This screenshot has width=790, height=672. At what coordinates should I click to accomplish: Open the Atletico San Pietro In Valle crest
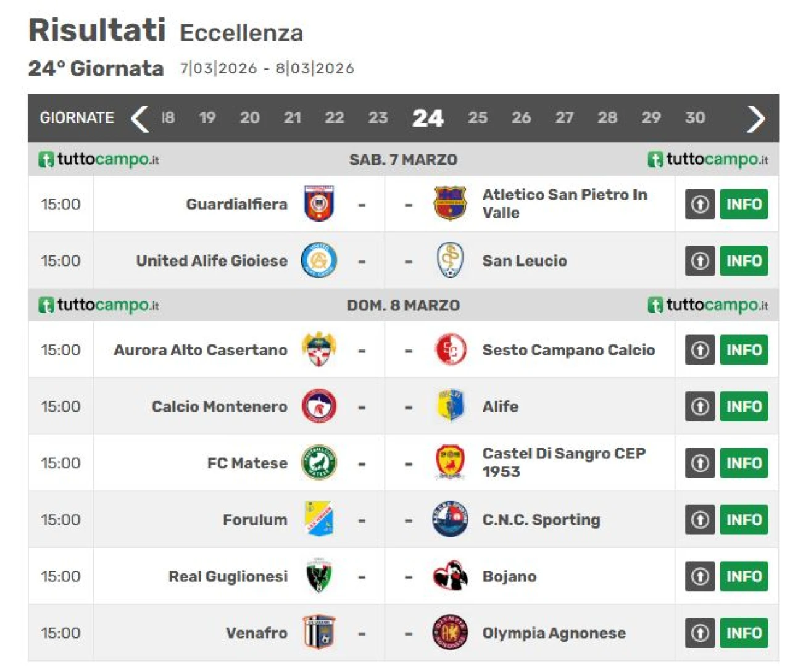coord(450,204)
